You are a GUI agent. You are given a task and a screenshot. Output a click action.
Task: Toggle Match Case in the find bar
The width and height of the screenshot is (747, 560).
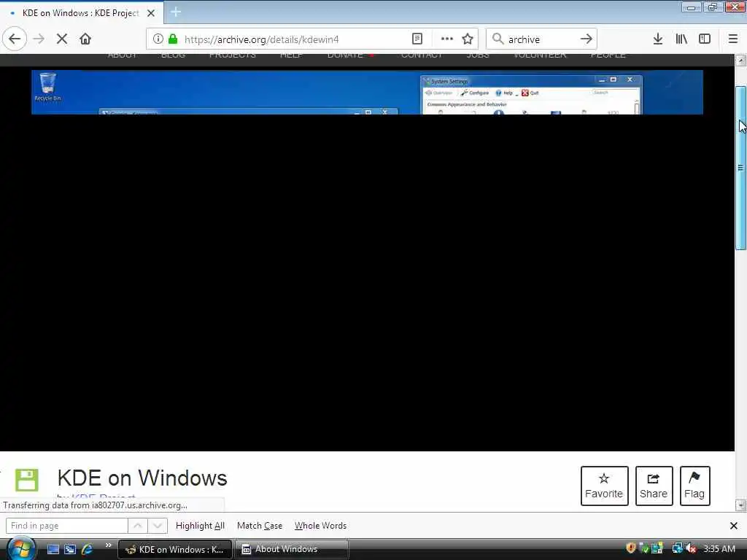260,526
